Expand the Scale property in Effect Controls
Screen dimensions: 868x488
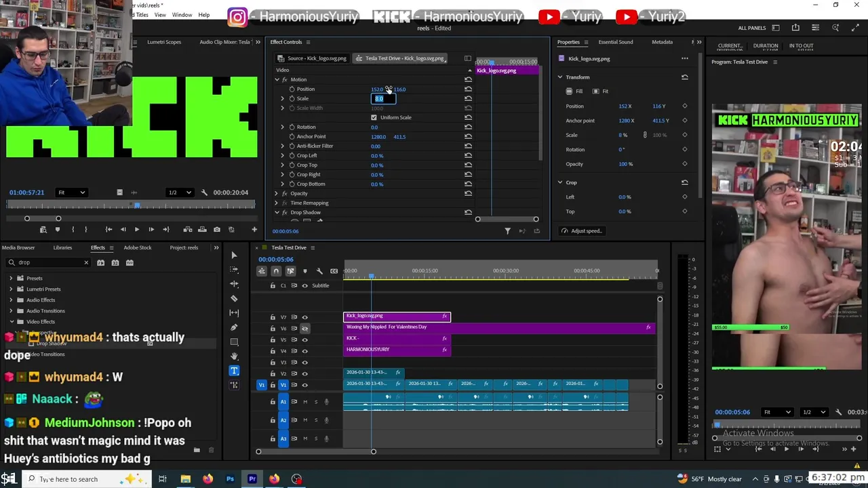[282, 98]
